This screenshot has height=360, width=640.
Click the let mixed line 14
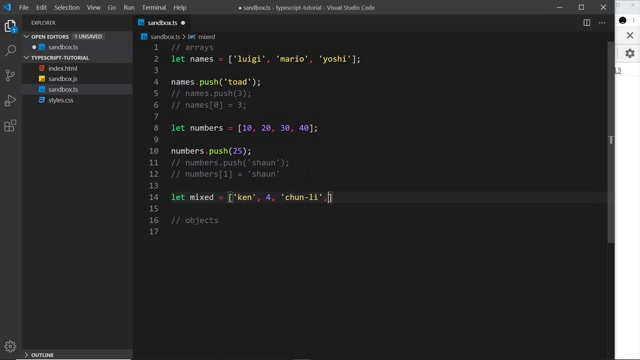click(x=251, y=197)
